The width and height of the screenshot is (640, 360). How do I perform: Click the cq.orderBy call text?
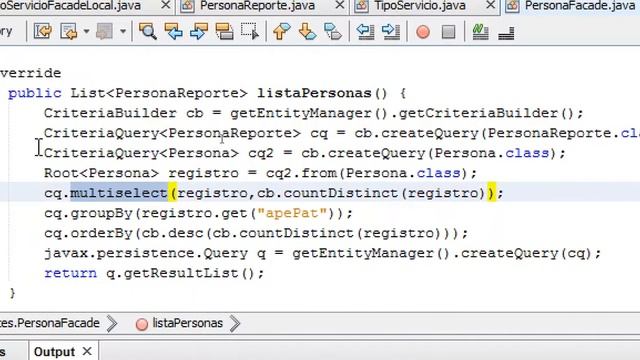click(88, 233)
